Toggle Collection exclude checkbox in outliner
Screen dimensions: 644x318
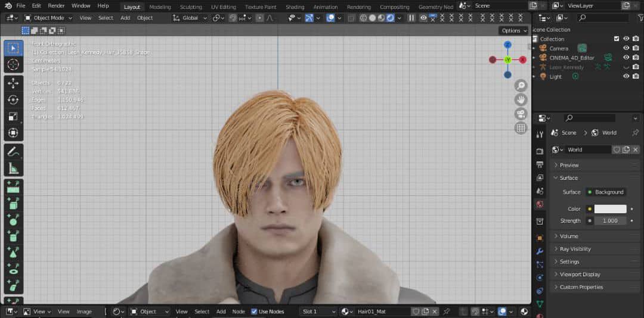616,39
